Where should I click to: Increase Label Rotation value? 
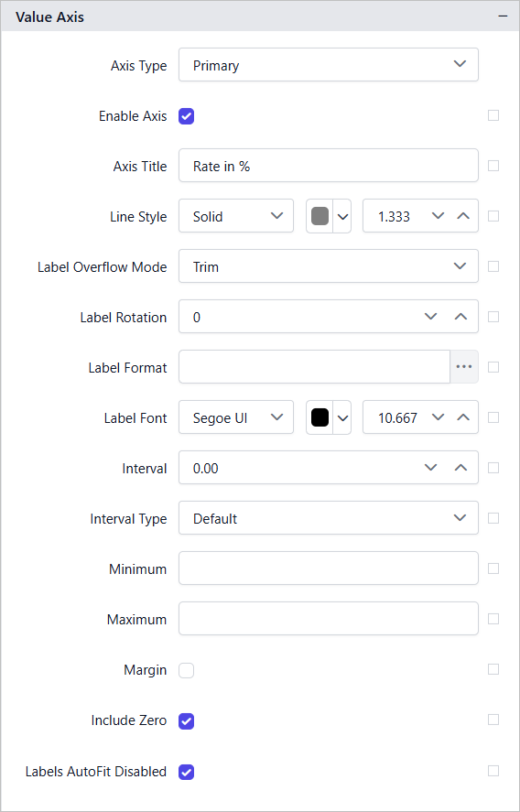pos(460,317)
